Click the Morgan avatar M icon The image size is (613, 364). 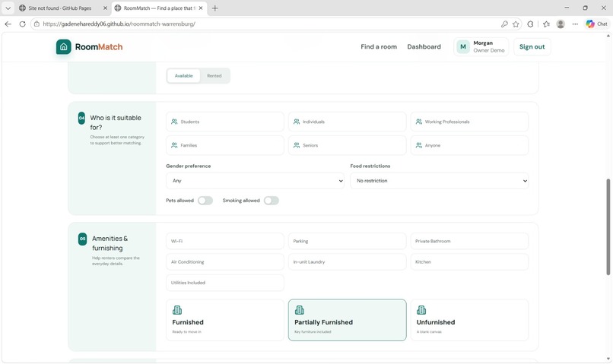[463, 47]
